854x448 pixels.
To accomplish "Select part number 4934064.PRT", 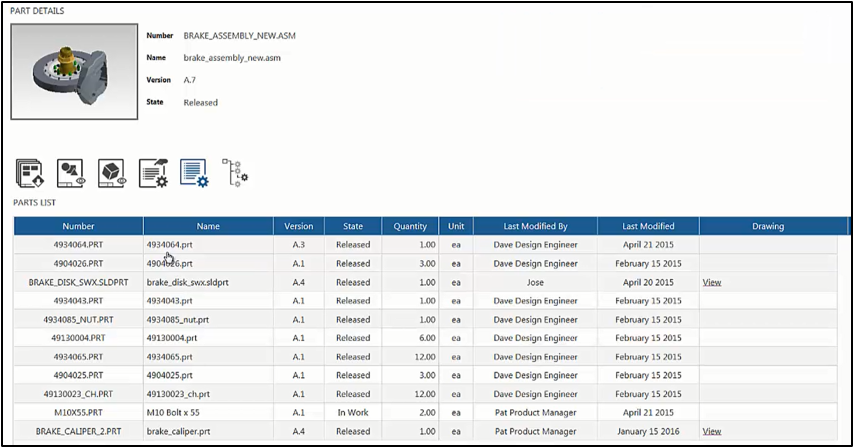I will point(78,245).
